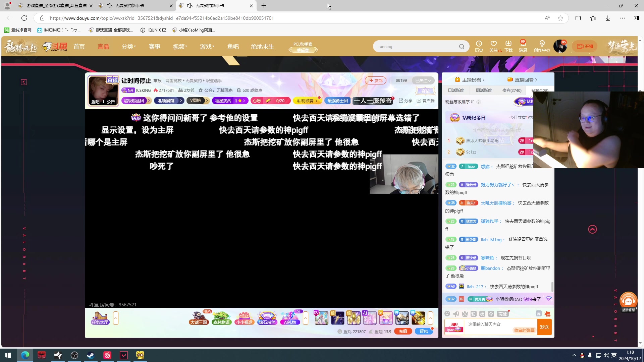Toggle Edge split screen view

tap(578, 18)
